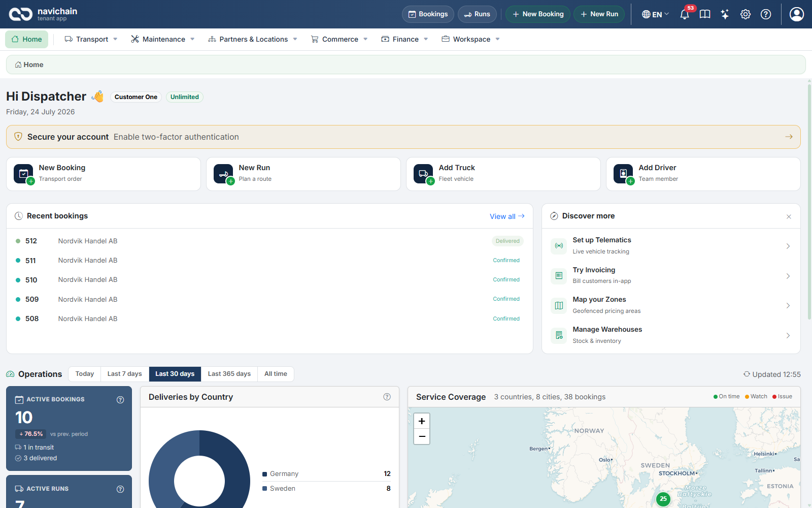
Task: Click the Set up Telematics signal icon
Action: pyautogui.click(x=559, y=246)
